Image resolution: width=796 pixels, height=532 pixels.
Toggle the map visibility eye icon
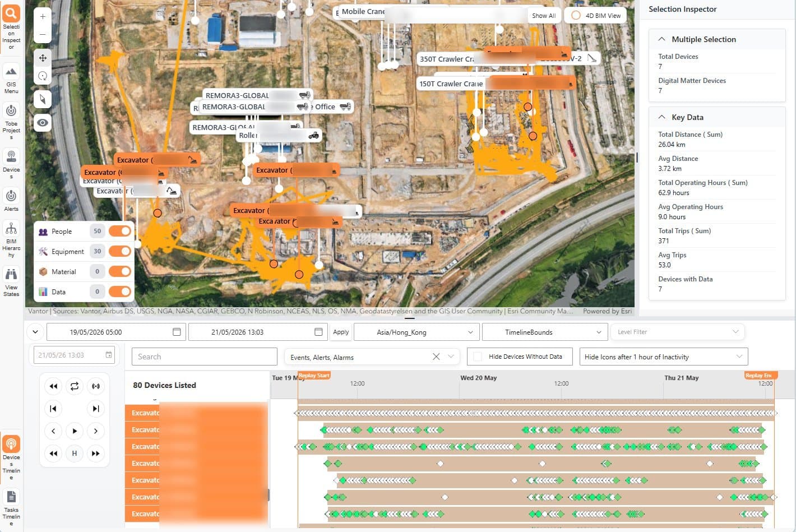(43, 123)
